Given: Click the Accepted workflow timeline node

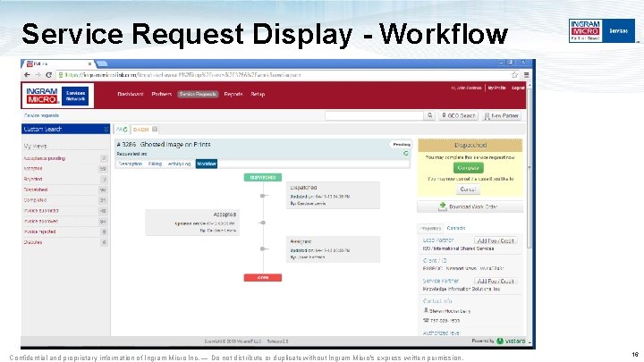Looking at the screenshot, I should click(x=263, y=223).
